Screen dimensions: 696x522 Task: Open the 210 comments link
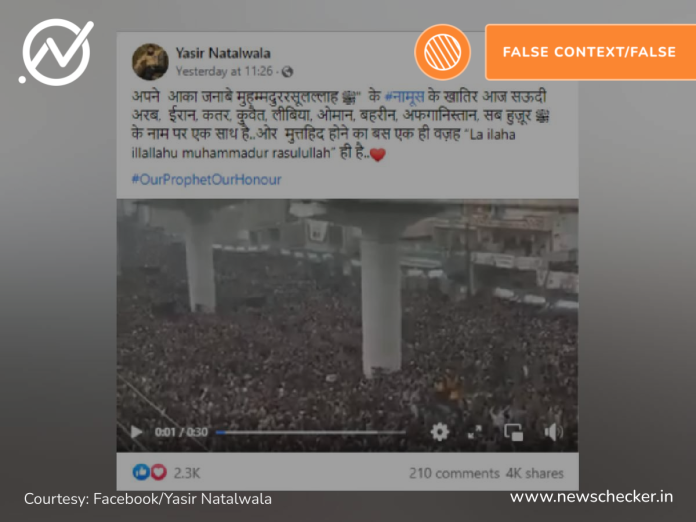coord(454,473)
